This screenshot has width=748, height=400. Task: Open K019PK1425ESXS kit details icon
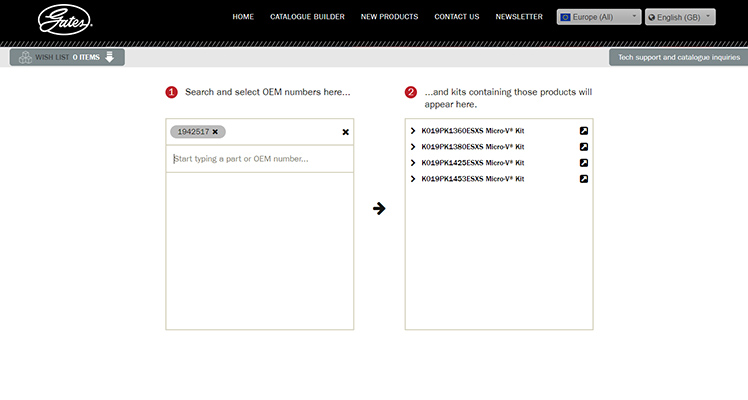[584, 163]
